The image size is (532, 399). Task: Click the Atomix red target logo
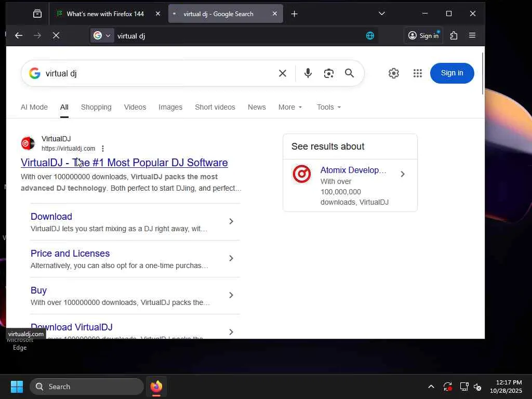pos(302,174)
